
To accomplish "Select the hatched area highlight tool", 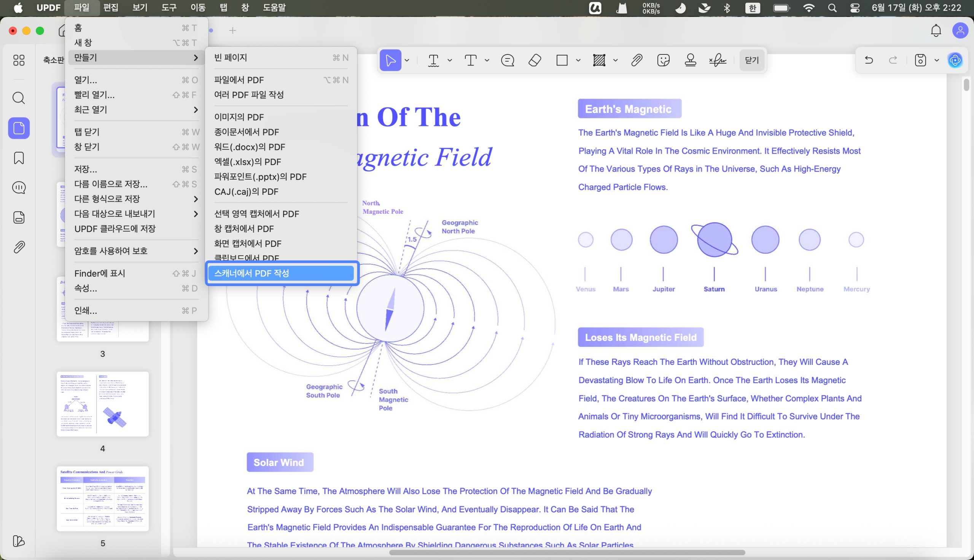I will 599,60.
